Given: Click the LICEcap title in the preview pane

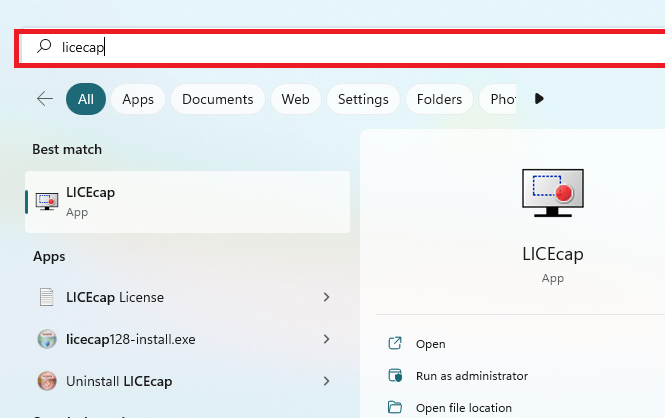Looking at the screenshot, I should pos(553,254).
